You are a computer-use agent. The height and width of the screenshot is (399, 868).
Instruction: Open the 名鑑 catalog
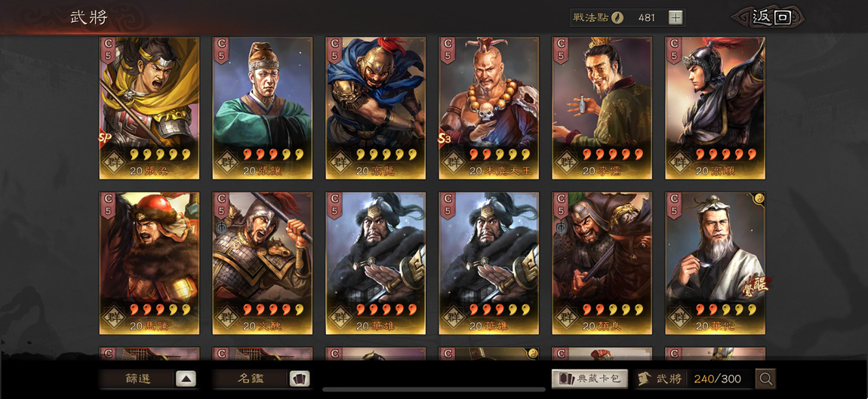251,379
